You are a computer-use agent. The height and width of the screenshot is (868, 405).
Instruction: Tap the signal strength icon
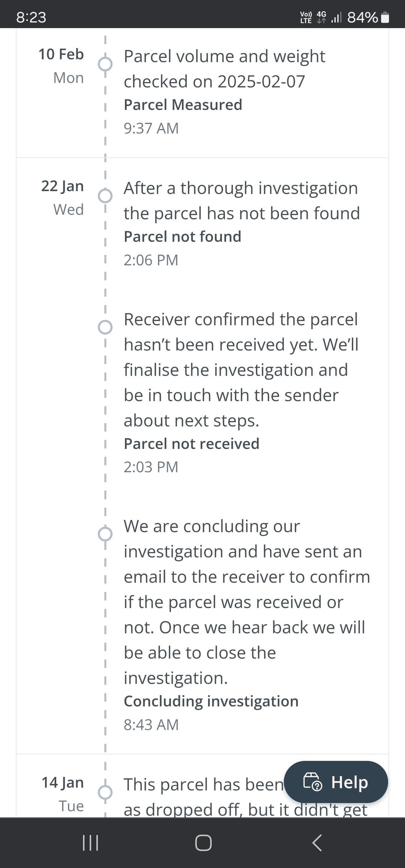click(336, 17)
